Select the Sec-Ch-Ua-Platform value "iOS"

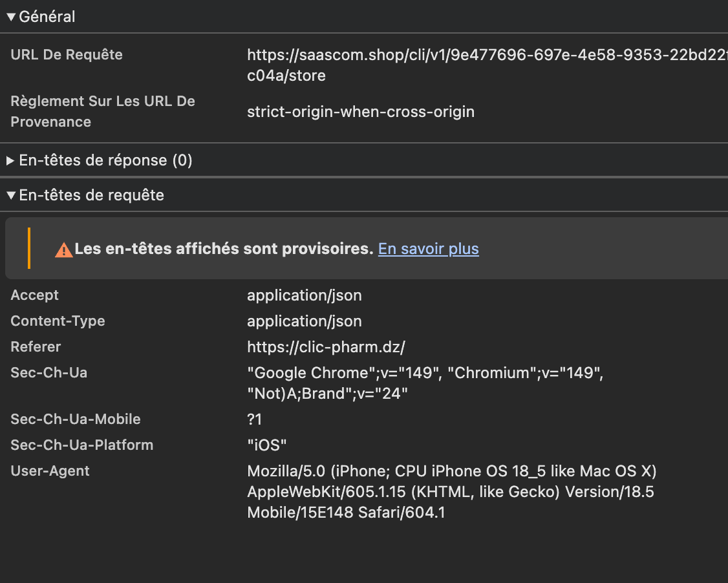pyautogui.click(x=266, y=445)
